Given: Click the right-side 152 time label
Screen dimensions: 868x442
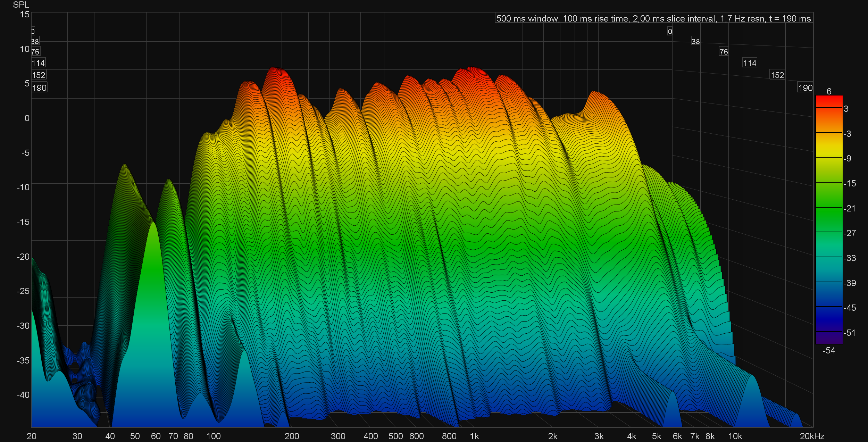Looking at the screenshot, I should [777, 75].
